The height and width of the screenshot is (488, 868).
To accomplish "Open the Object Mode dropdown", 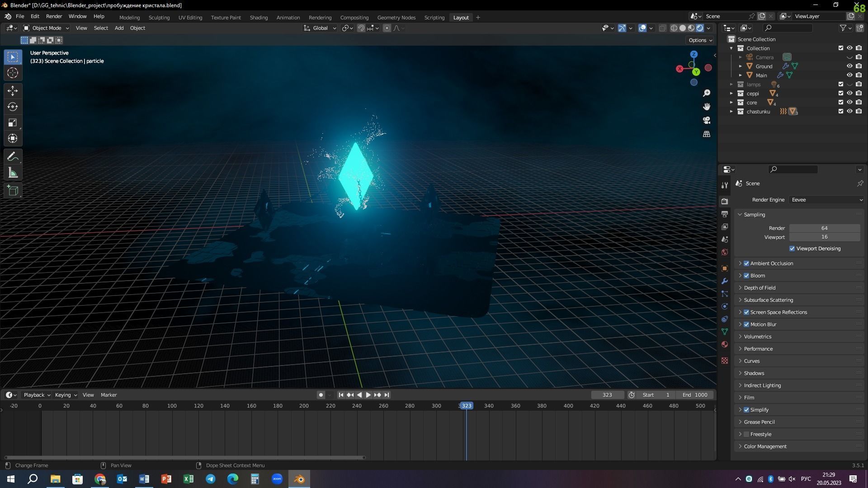I will (x=46, y=28).
